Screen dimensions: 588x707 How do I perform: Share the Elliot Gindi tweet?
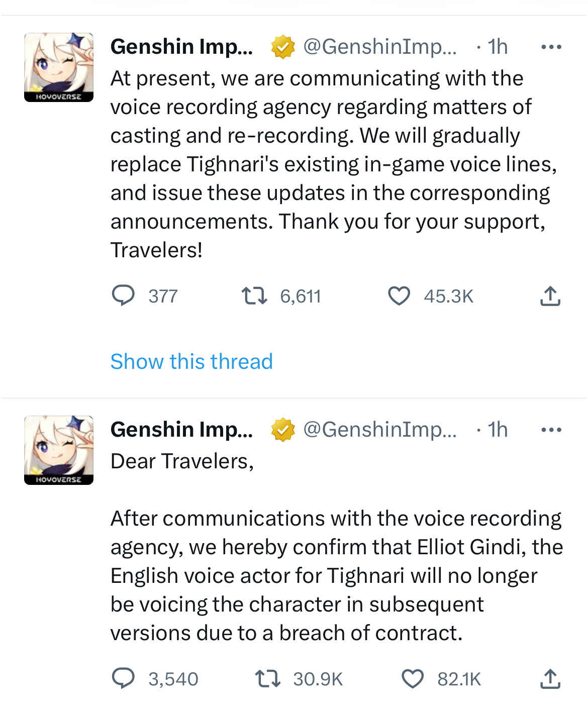[x=551, y=678]
